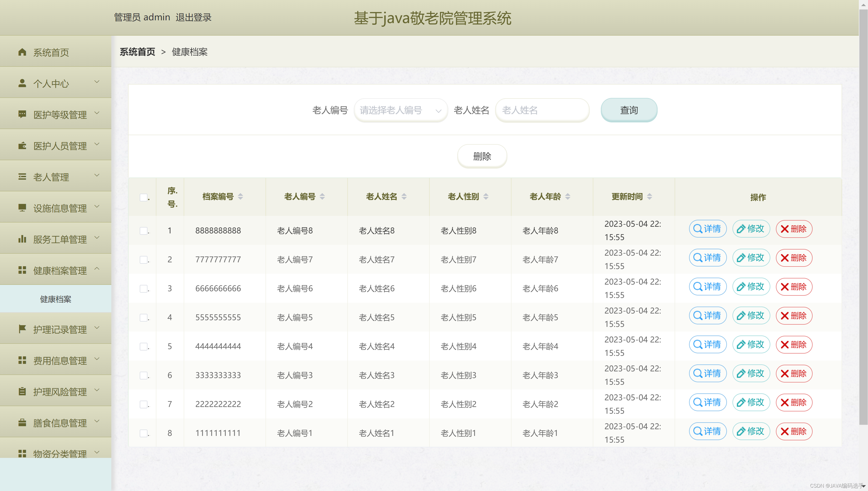The width and height of the screenshot is (868, 491).
Task: Focus the 老人姓名 text input field
Action: tap(542, 110)
